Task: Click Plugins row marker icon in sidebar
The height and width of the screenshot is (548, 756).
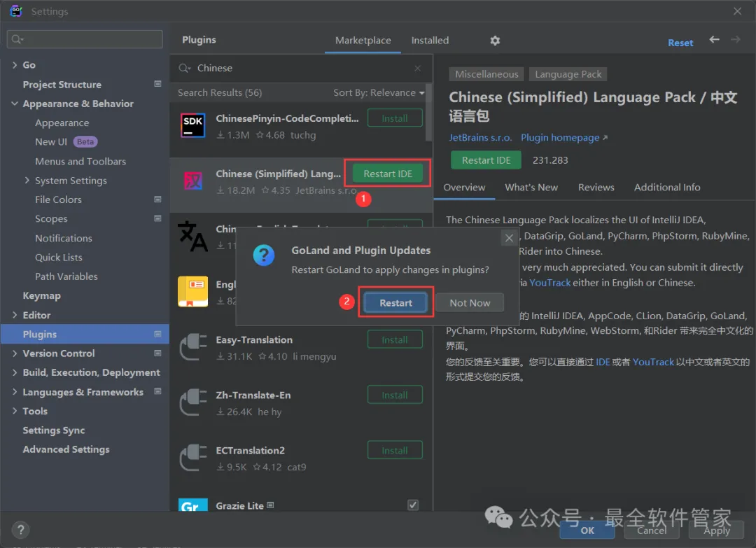Action: (157, 334)
